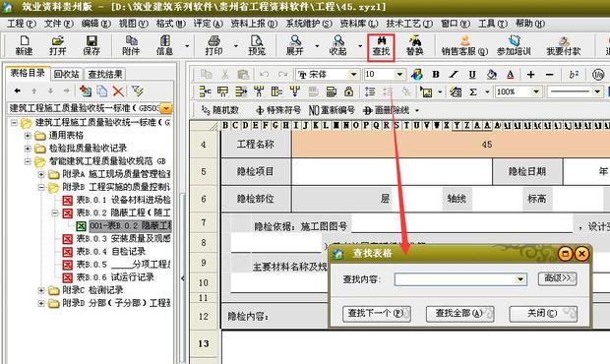Open the line style dropdown

click(x=597, y=91)
